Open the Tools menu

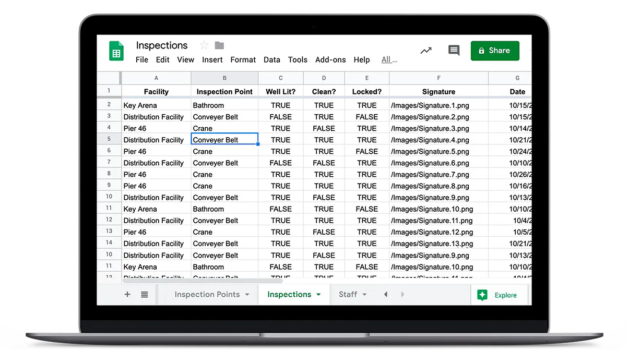[x=298, y=60]
